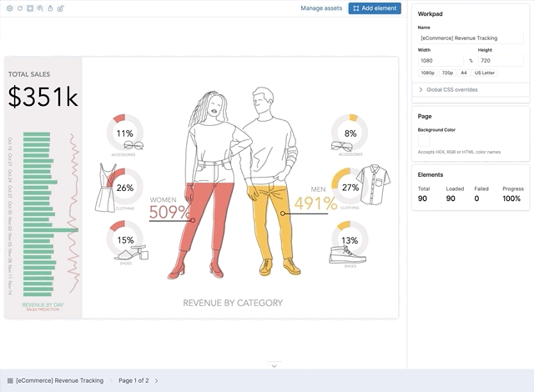Click the share workpad icon

pos(50,8)
